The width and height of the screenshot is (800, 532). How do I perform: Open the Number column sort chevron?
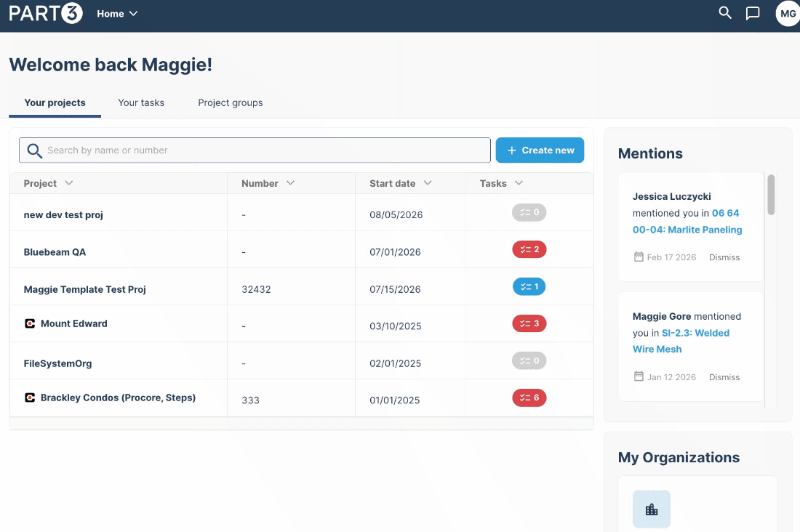click(x=290, y=182)
